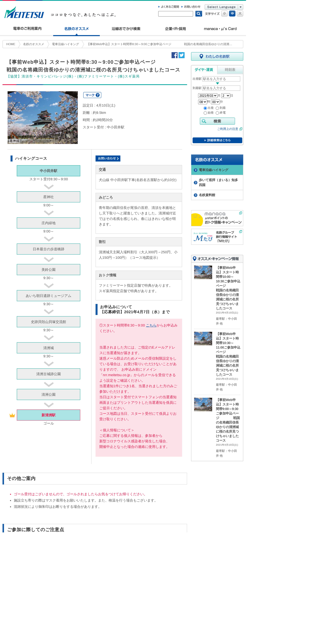This screenshot has height=644, width=322.
Task: Select the 終電 radio option
Action: coord(217,113)
